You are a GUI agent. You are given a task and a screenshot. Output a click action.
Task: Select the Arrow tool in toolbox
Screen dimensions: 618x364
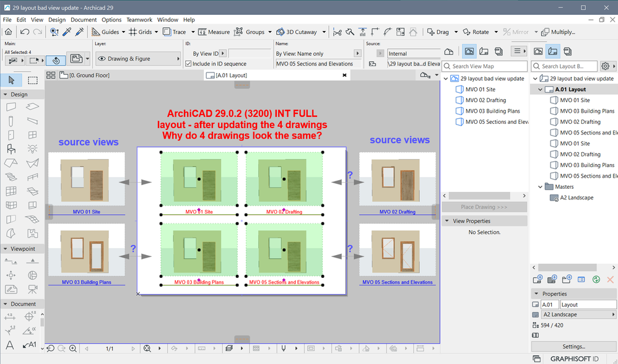pyautogui.click(x=11, y=80)
